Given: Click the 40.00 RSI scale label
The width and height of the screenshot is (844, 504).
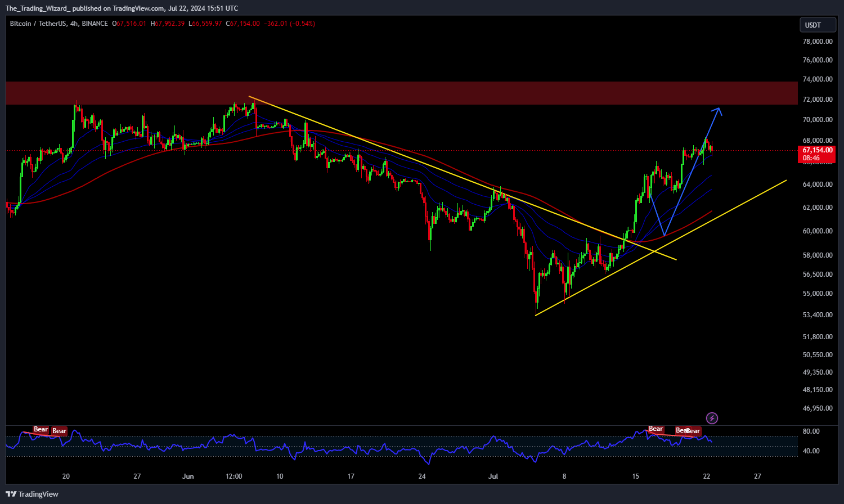Looking at the screenshot, I should (811, 451).
